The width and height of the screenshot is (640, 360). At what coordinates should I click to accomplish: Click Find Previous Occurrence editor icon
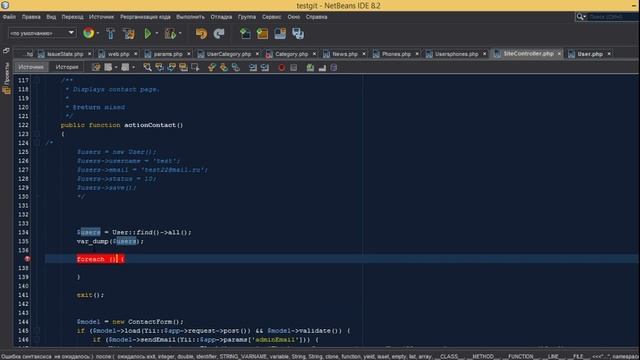[x=159, y=67]
